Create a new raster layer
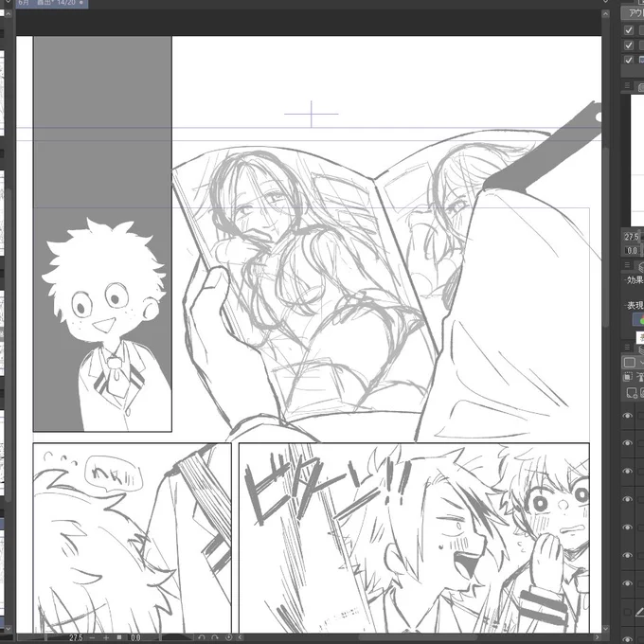The width and height of the screenshot is (644, 644). [632, 393]
